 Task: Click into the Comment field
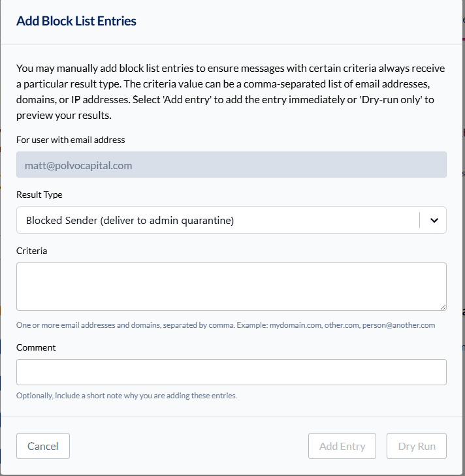pos(231,372)
